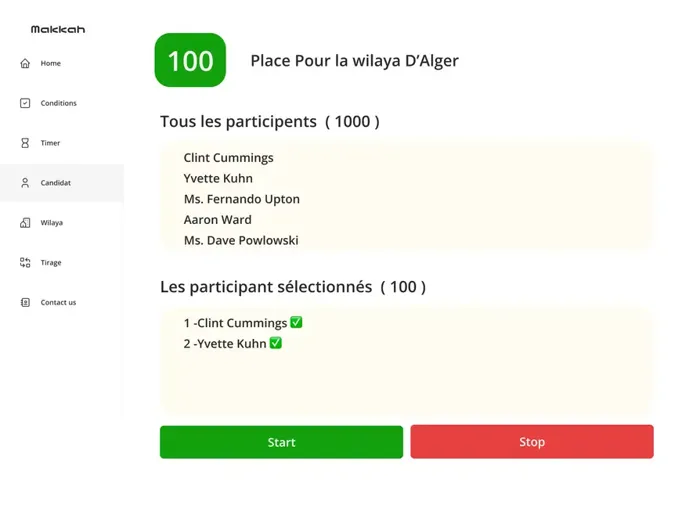Click the green checkmark beside Clint Cummings
The image size is (700, 526).
pyautogui.click(x=296, y=323)
